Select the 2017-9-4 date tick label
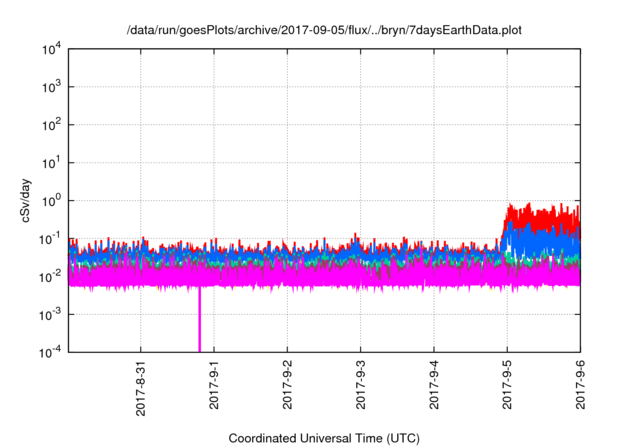 [434, 384]
